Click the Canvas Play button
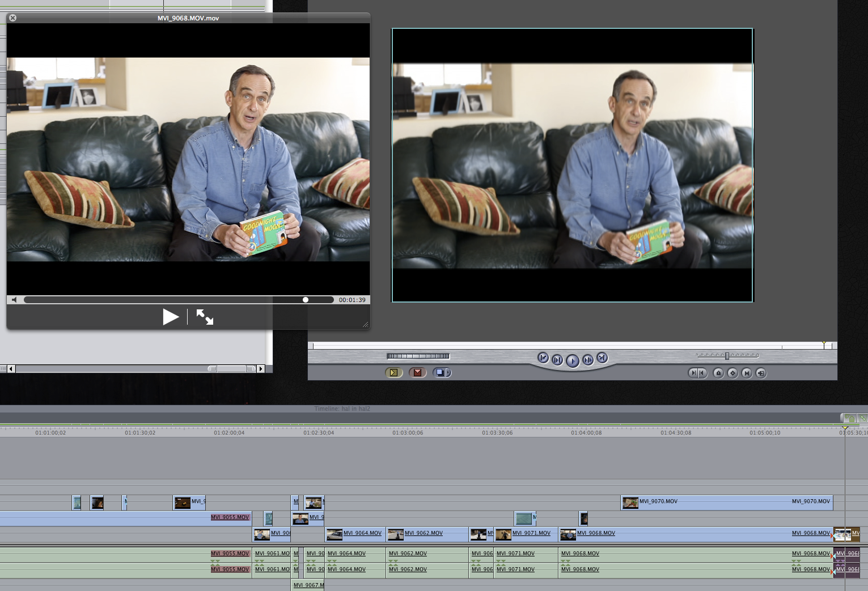Image resolution: width=868 pixels, height=591 pixels. point(573,361)
